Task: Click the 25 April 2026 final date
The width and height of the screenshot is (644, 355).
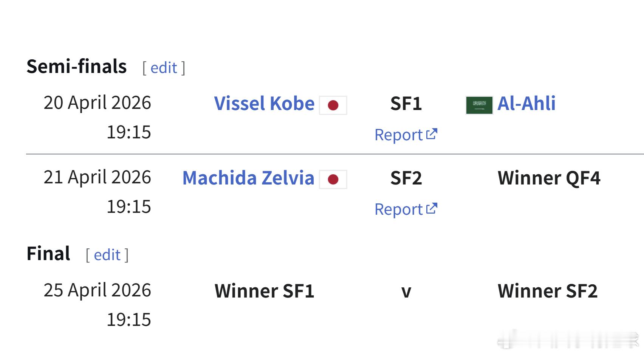Action: pyautogui.click(x=97, y=290)
